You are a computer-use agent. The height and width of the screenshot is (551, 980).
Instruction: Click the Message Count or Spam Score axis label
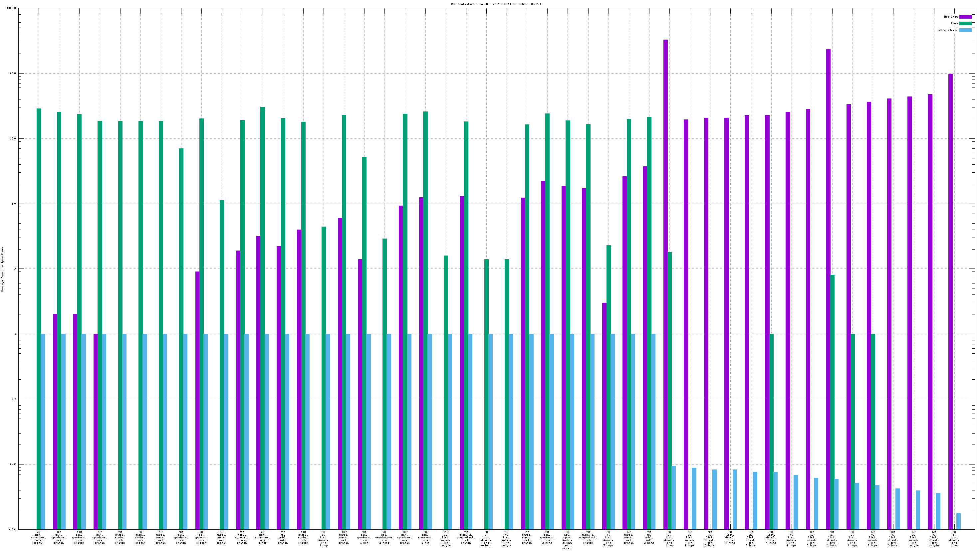pyautogui.click(x=3, y=269)
